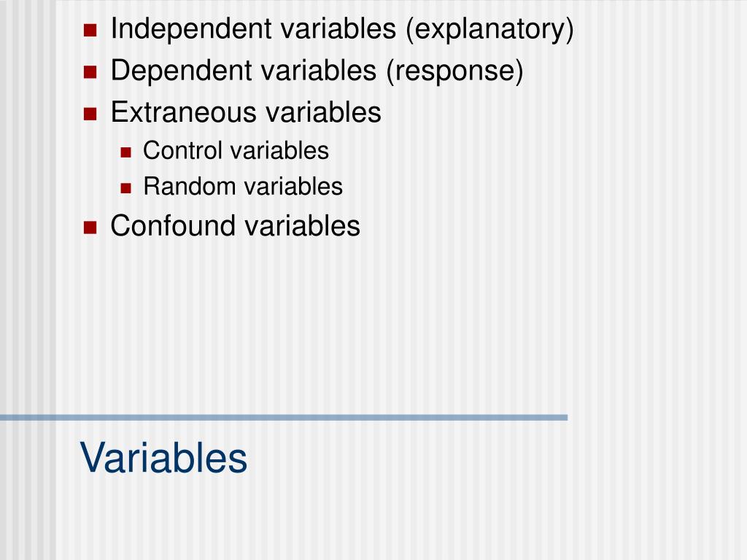Click the red bullet beside Confound variables
This screenshot has width=747, height=560.
click(x=90, y=227)
